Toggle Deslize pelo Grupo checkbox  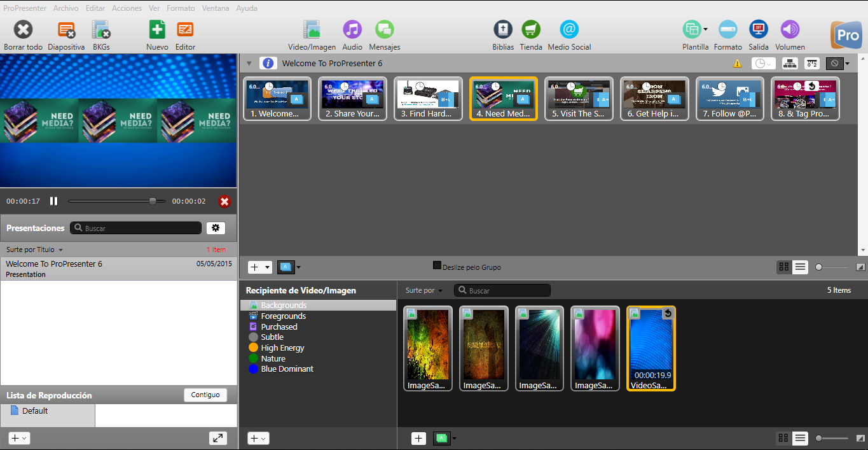pos(437,265)
